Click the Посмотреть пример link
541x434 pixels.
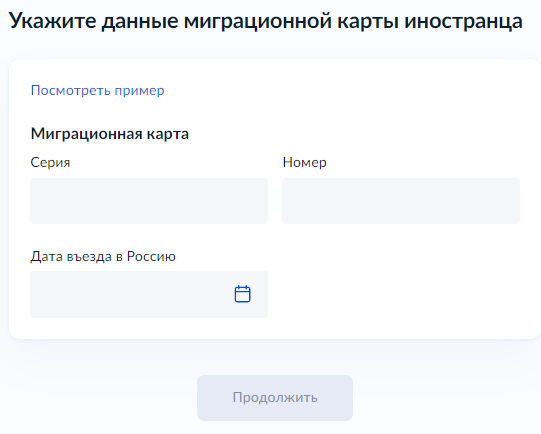pyautogui.click(x=98, y=91)
